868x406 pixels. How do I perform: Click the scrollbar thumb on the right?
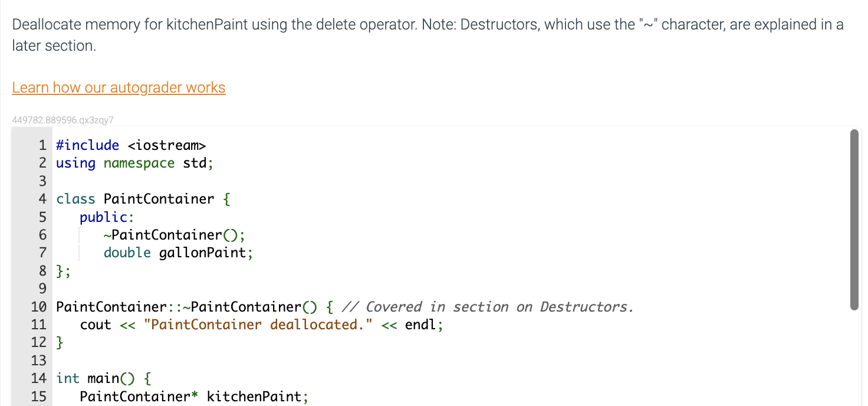[854, 218]
